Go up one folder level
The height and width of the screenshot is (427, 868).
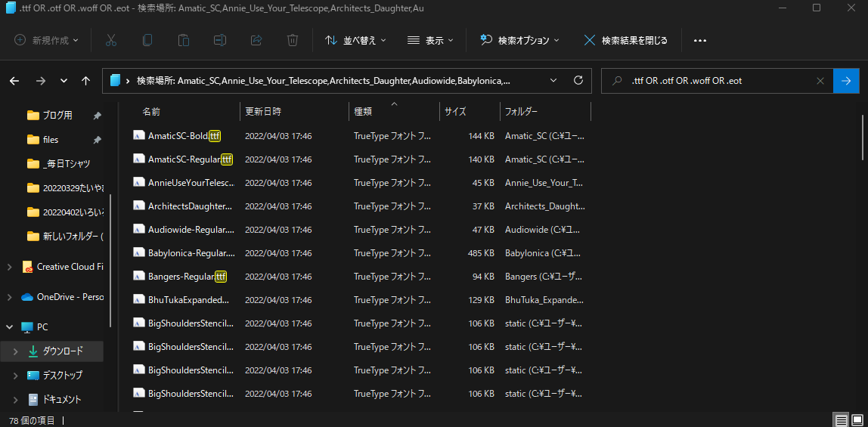click(x=85, y=80)
